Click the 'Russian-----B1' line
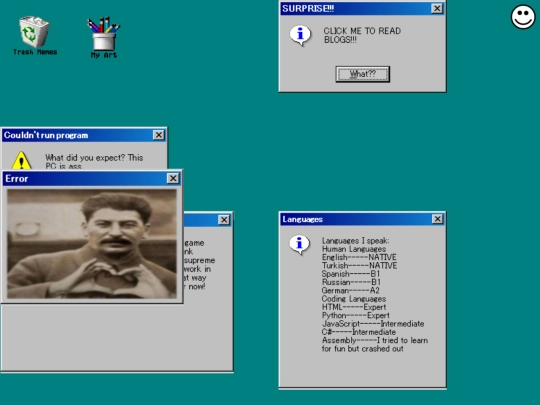This screenshot has width=540, height=405. pyautogui.click(x=351, y=282)
